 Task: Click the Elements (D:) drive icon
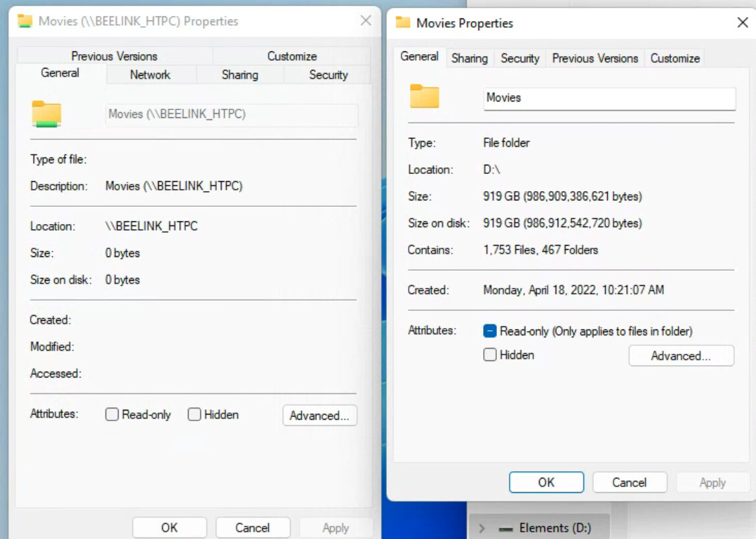tap(506, 528)
